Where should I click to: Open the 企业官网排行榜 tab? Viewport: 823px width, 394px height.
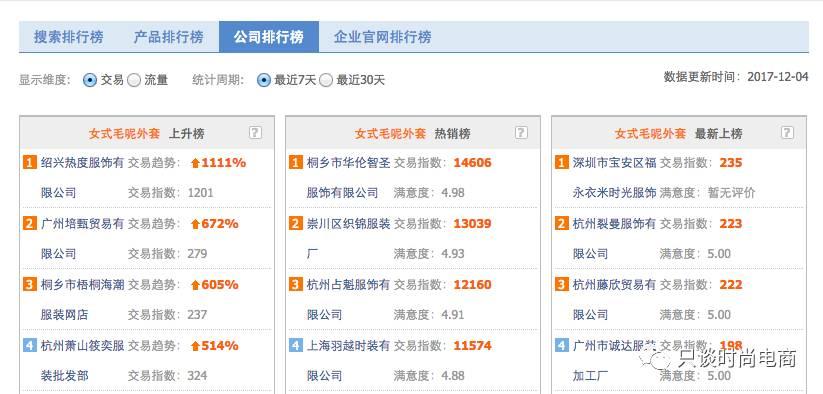tap(383, 37)
